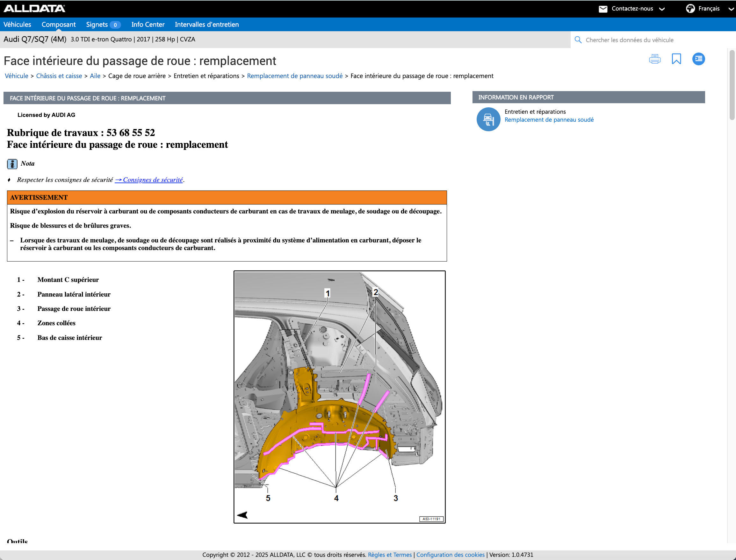Click Châssis et caisse breadcrumb link
This screenshot has width=736, height=560.
tap(59, 76)
